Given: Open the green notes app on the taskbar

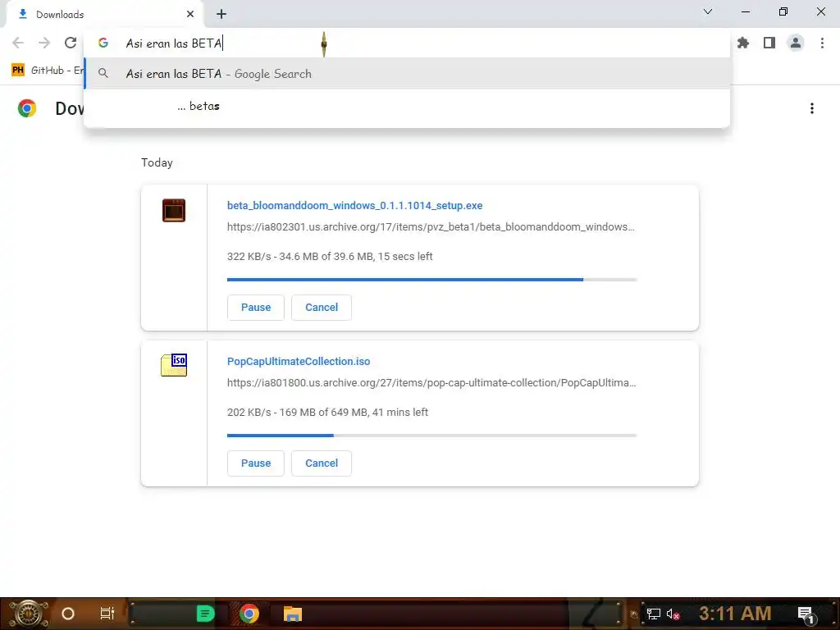Looking at the screenshot, I should pos(205,614).
